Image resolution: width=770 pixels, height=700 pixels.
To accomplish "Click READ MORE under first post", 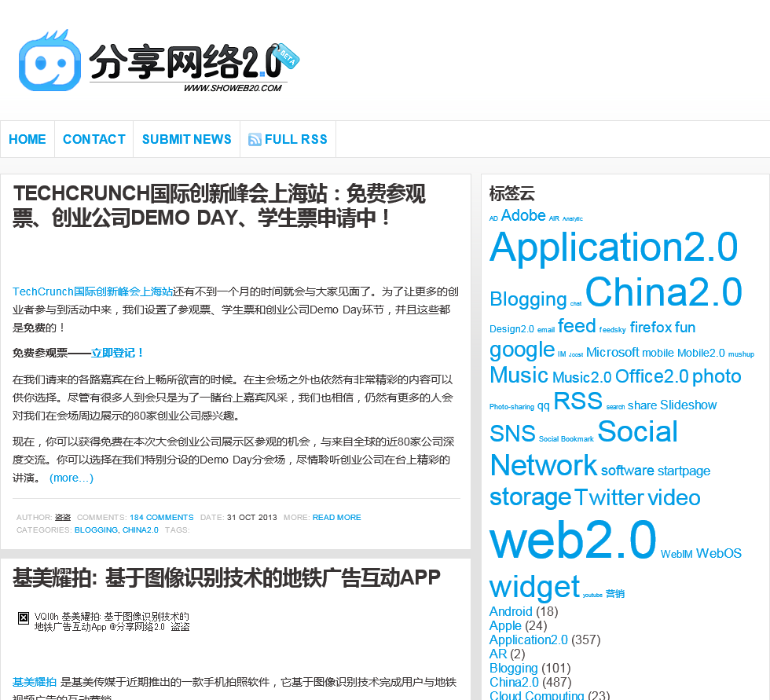I will (337, 518).
